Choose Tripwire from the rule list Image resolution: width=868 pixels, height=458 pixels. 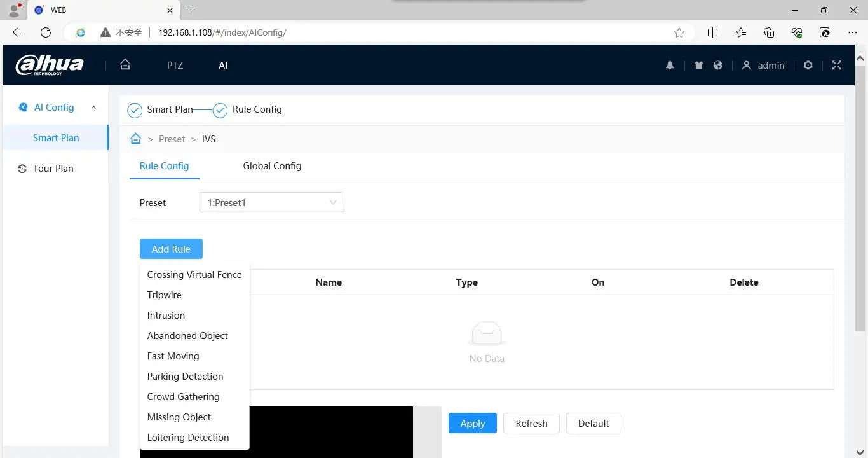(x=165, y=295)
